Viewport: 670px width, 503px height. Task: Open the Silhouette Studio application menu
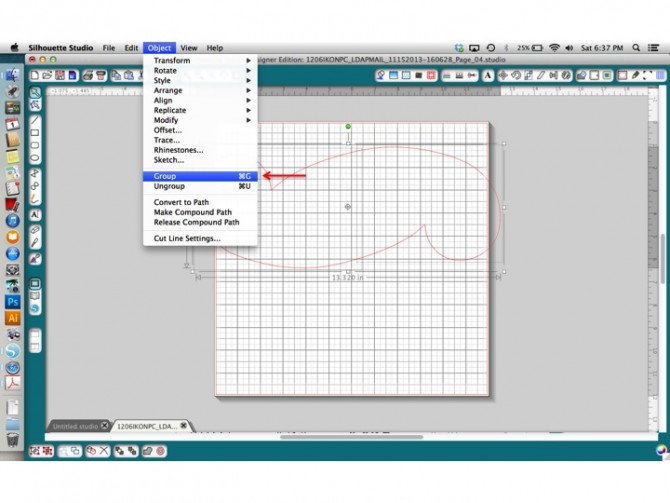(x=61, y=48)
